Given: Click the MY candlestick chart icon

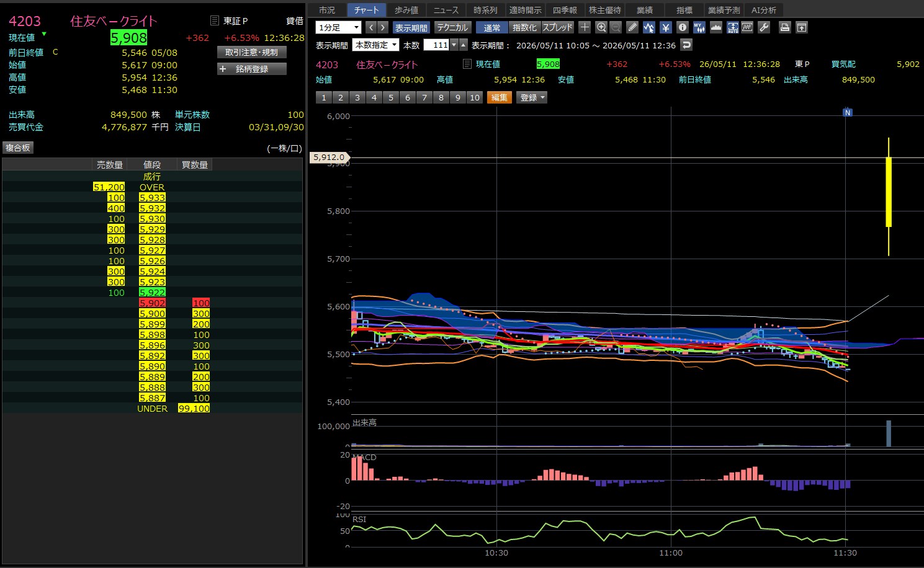Looking at the screenshot, I should (x=699, y=27).
